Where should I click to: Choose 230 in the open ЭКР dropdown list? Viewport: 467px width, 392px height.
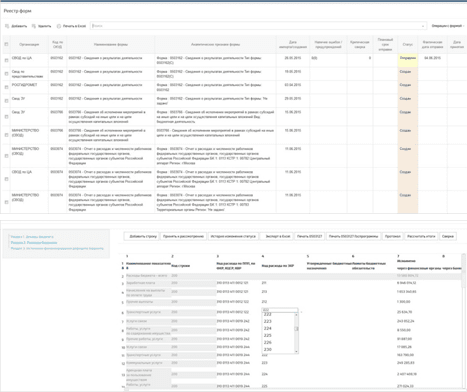click(x=268, y=349)
